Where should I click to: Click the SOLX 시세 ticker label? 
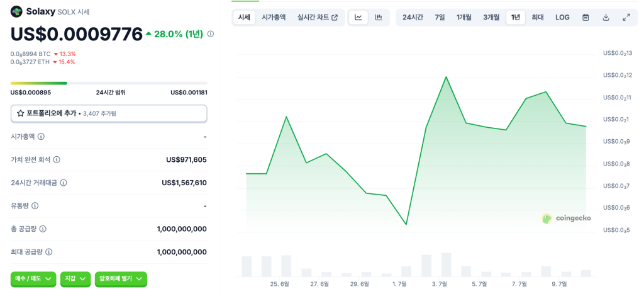(x=73, y=12)
